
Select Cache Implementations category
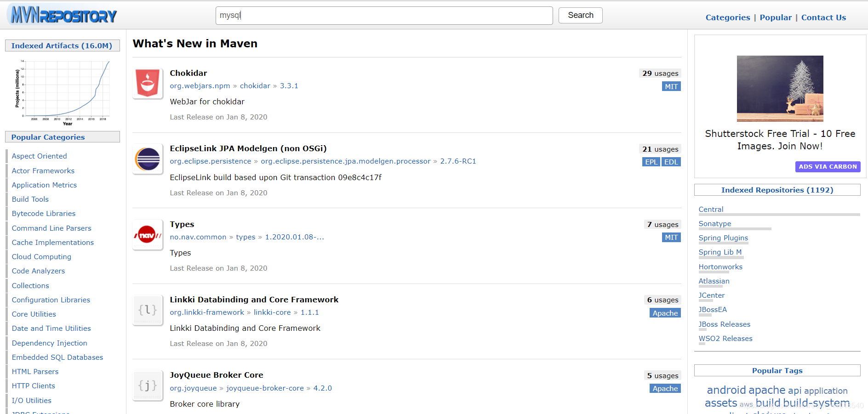[52, 242]
